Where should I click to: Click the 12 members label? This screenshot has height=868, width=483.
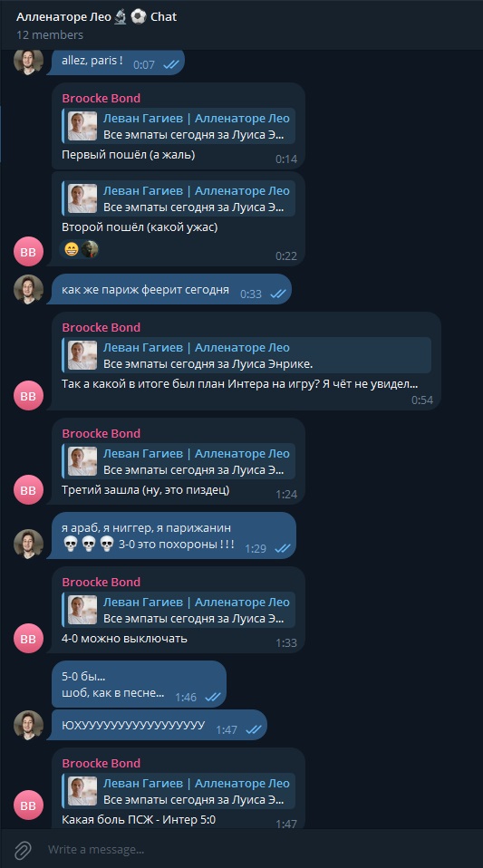[50, 34]
